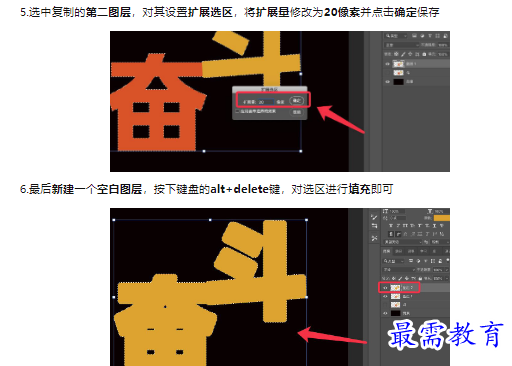512x366 pixels.
Task: Click black 背景 layer thumbnail in step 6 panel
Action: point(395,313)
